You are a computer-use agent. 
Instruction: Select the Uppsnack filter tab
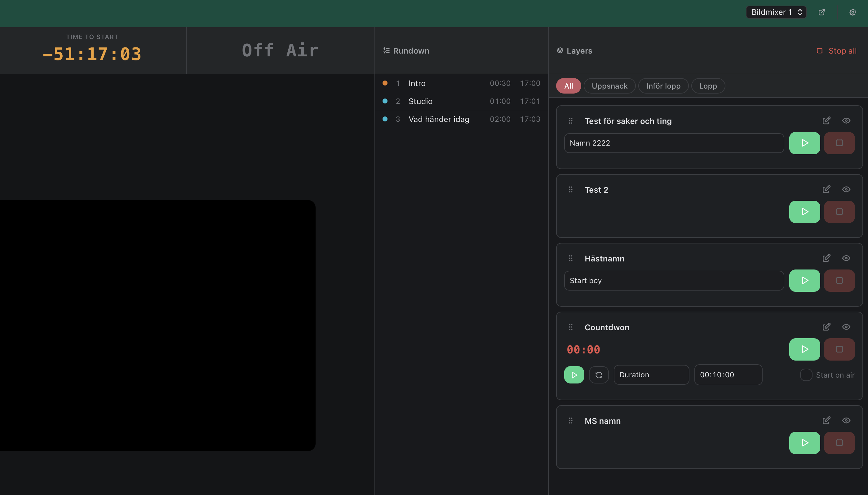tap(609, 86)
